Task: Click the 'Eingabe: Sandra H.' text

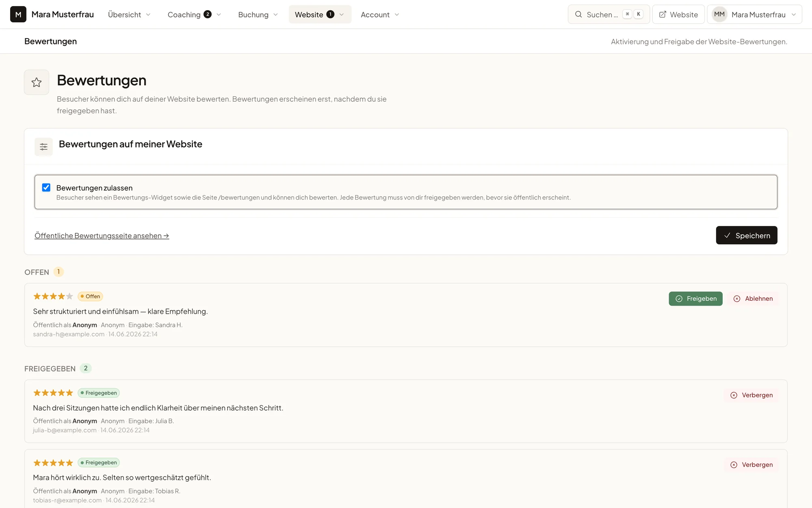Action: 155,325
